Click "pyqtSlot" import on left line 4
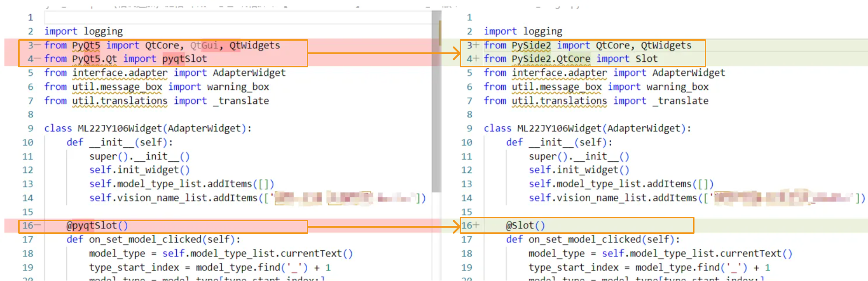This screenshot has width=868, height=281. [184, 59]
